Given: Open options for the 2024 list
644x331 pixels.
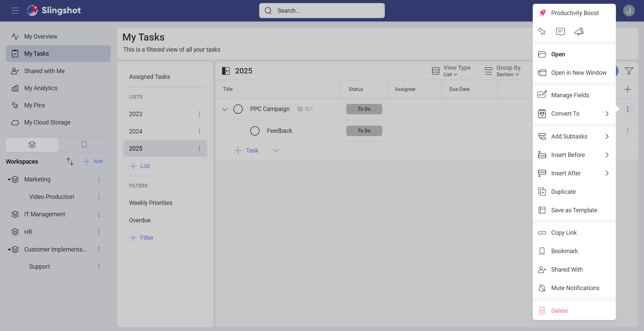Looking at the screenshot, I should pyautogui.click(x=199, y=131).
